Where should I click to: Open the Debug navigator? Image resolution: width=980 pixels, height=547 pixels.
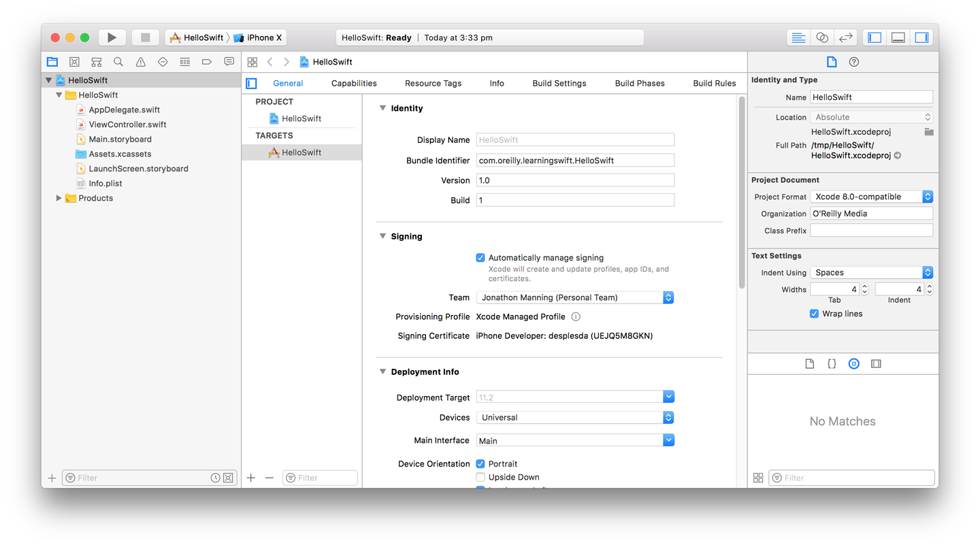(x=184, y=62)
